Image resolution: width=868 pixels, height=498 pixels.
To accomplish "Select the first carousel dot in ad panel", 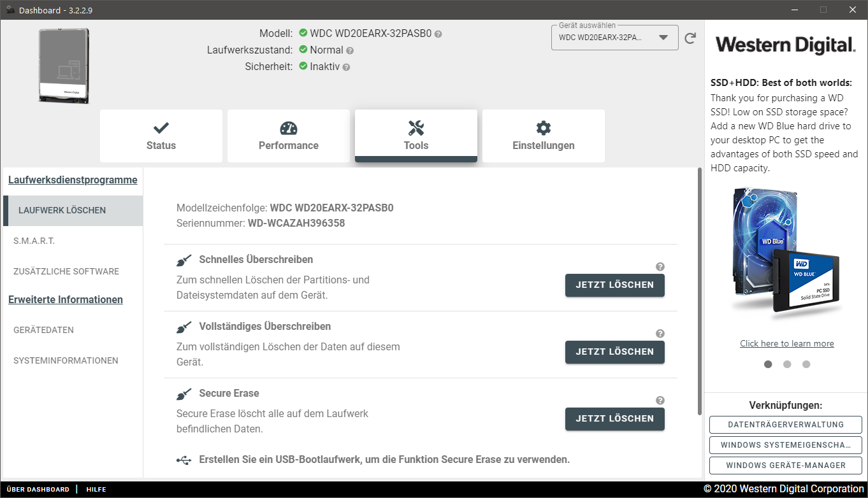I will [x=768, y=365].
